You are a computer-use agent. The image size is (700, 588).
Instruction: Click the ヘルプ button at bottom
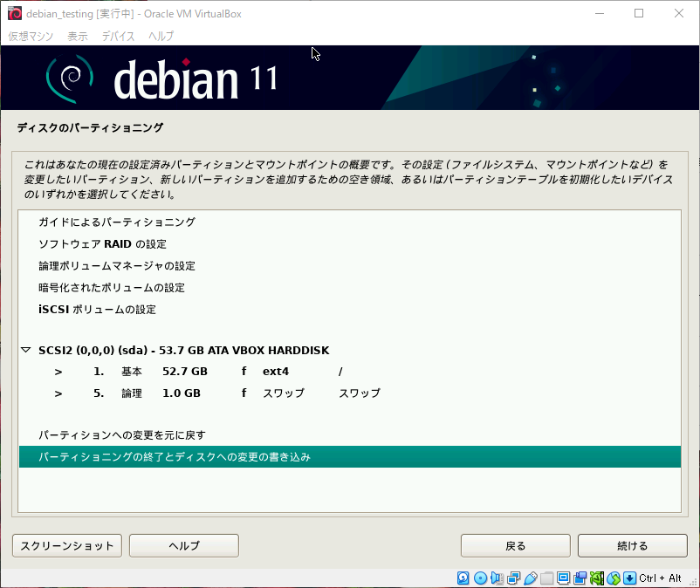(x=184, y=545)
